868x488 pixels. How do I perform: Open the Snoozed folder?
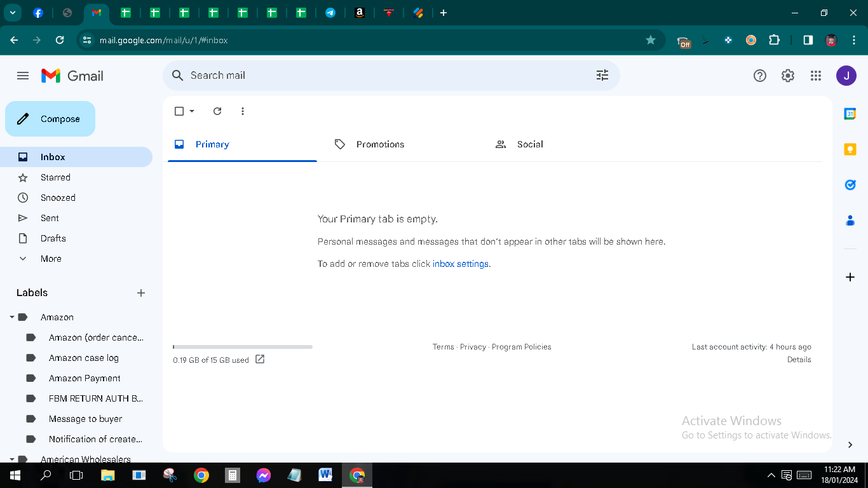[x=76, y=198]
